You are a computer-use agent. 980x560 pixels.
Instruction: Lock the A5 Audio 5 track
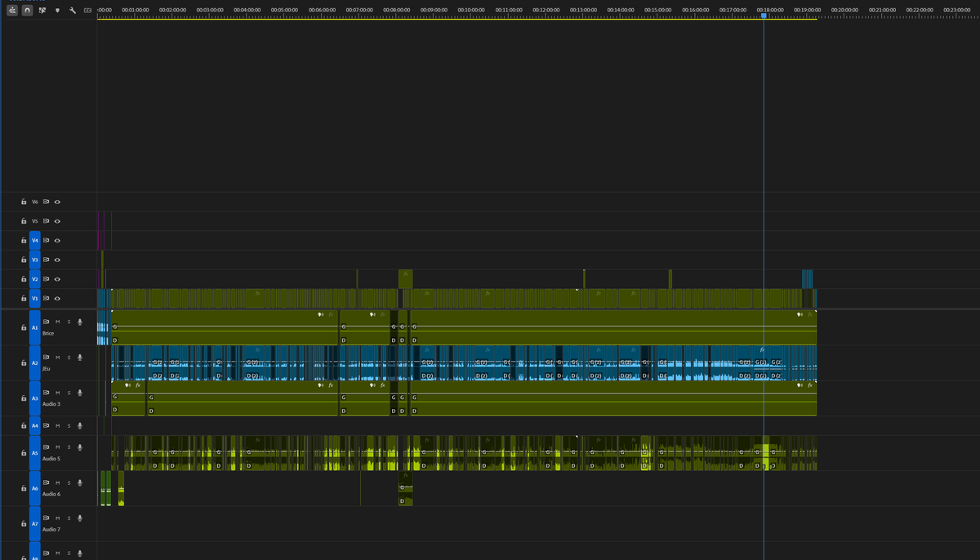tap(24, 453)
